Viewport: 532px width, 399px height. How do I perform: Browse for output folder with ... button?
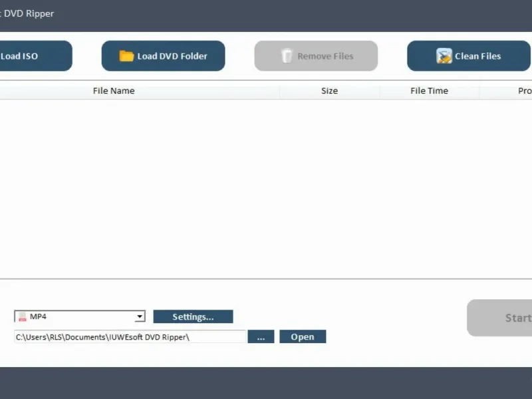point(261,336)
